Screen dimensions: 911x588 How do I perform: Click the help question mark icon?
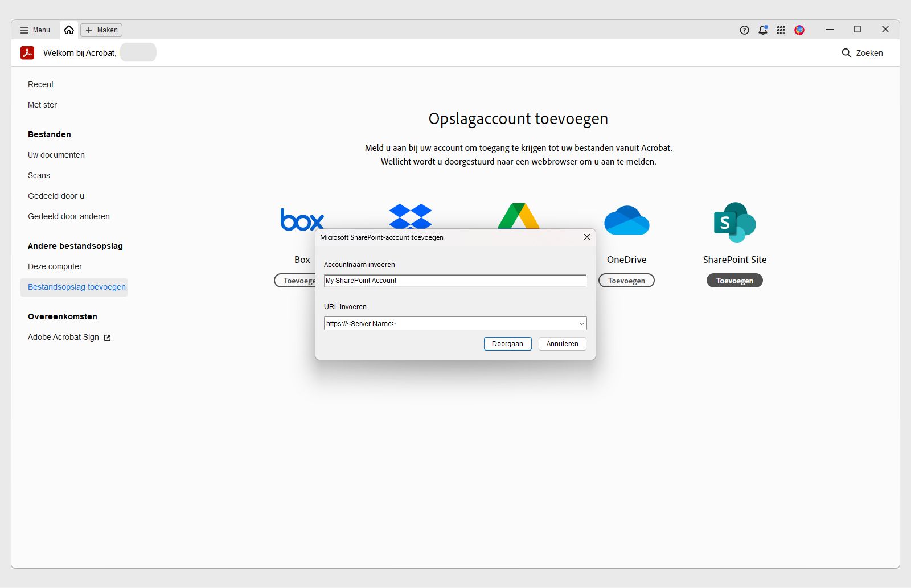pyautogui.click(x=744, y=30)
